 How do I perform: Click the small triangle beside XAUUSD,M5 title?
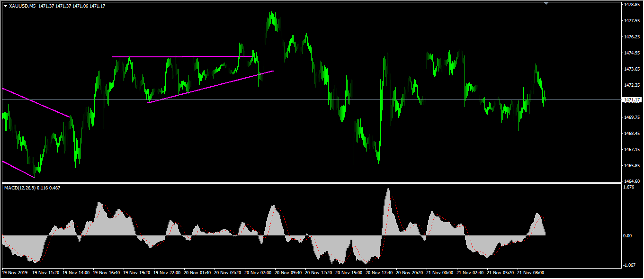[5, 6]
